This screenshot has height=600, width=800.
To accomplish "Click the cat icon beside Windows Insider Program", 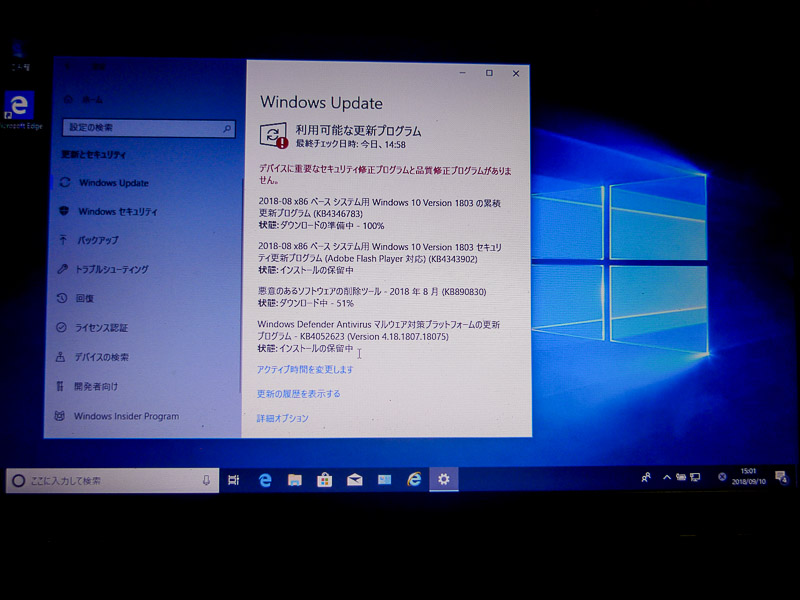I will [59, 416].
